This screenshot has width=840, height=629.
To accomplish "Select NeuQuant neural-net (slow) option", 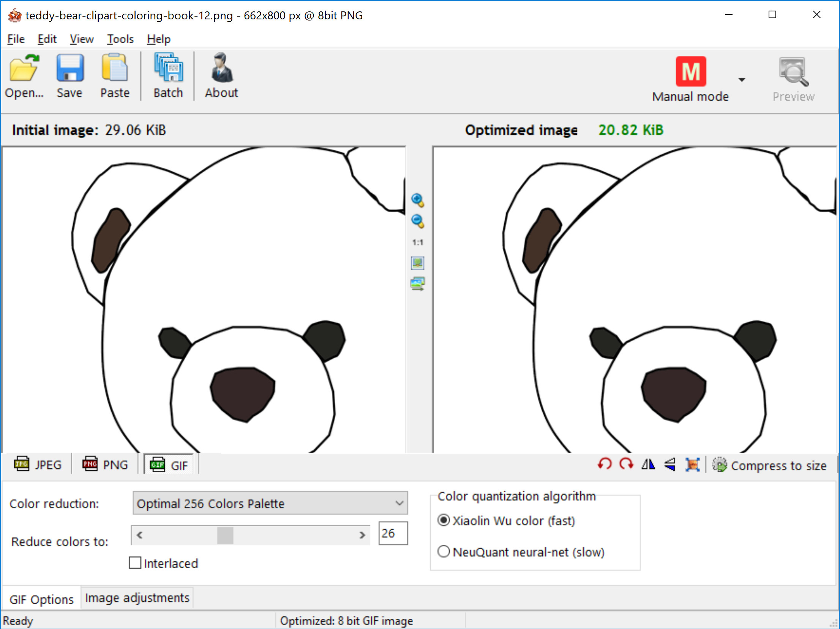I will coord(444,552).
